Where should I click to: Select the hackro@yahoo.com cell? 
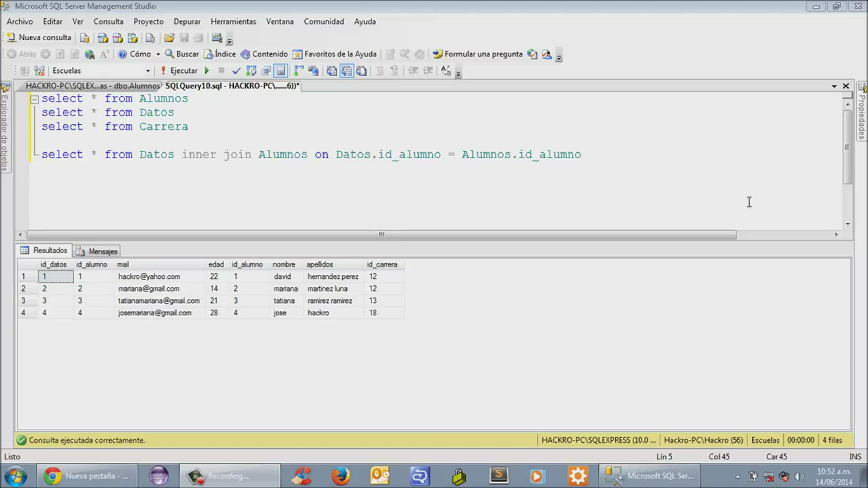point(160,277)
